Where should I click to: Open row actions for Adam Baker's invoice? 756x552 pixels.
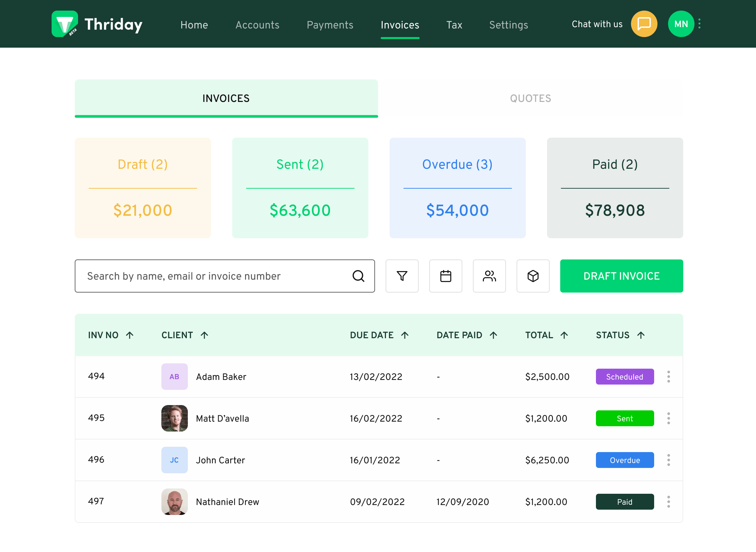pyautogui.click(x=668, y=377)
